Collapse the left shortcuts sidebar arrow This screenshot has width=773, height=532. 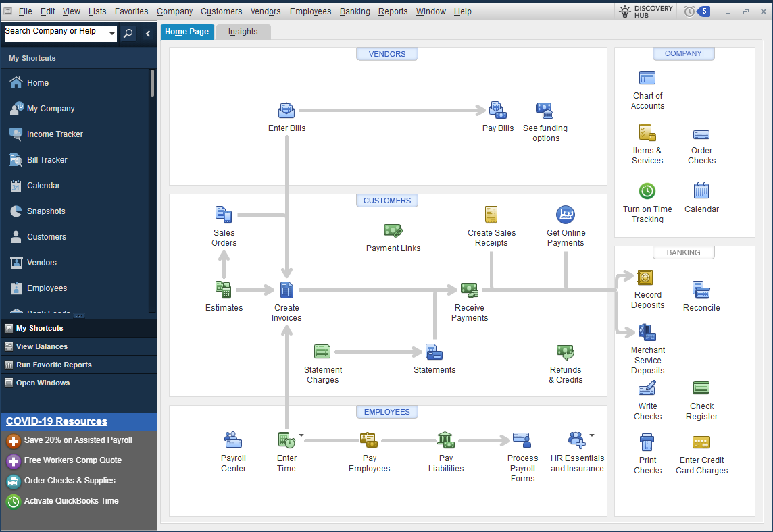[x=148, y=34]
